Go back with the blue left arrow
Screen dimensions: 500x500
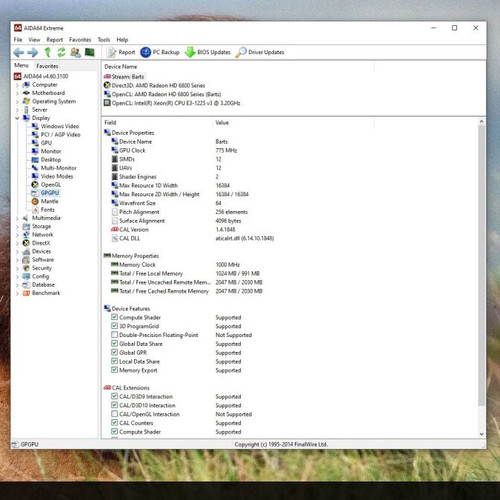pos(19,52)
